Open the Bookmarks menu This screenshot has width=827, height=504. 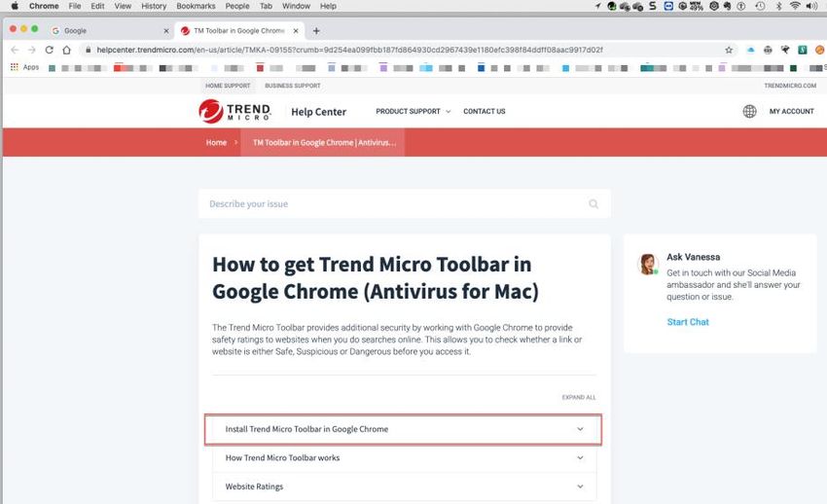click(196, 6)
